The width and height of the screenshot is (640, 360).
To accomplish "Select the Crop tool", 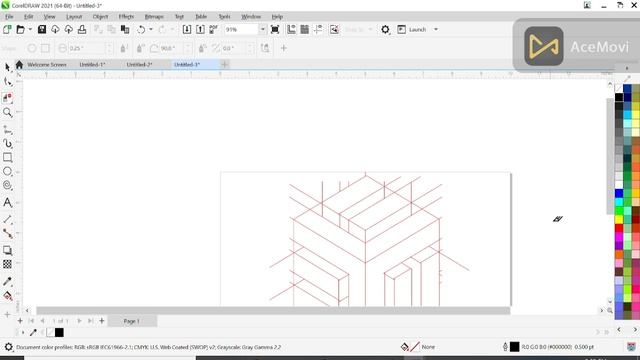I will [x=7, y=97].
